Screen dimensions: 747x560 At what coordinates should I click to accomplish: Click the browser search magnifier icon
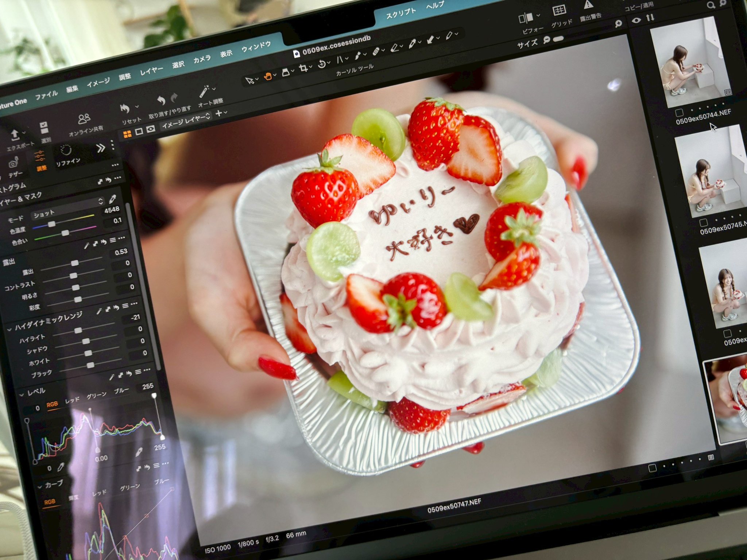711,5
